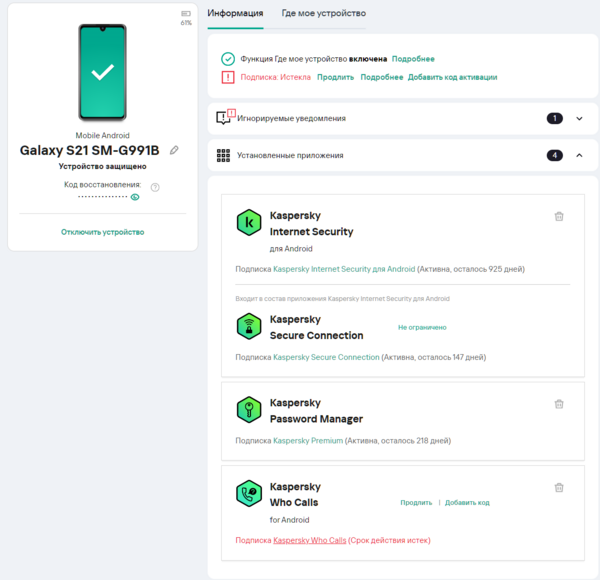Delete Kaspersky Who Calls with trash icon
600x580 pixels.
tap(559, 487)
